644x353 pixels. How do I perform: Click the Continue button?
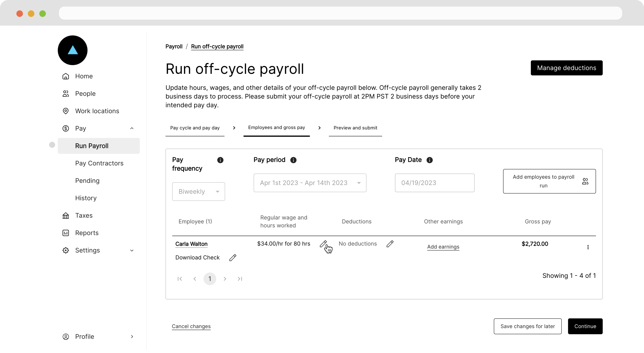tap(585, 326)
